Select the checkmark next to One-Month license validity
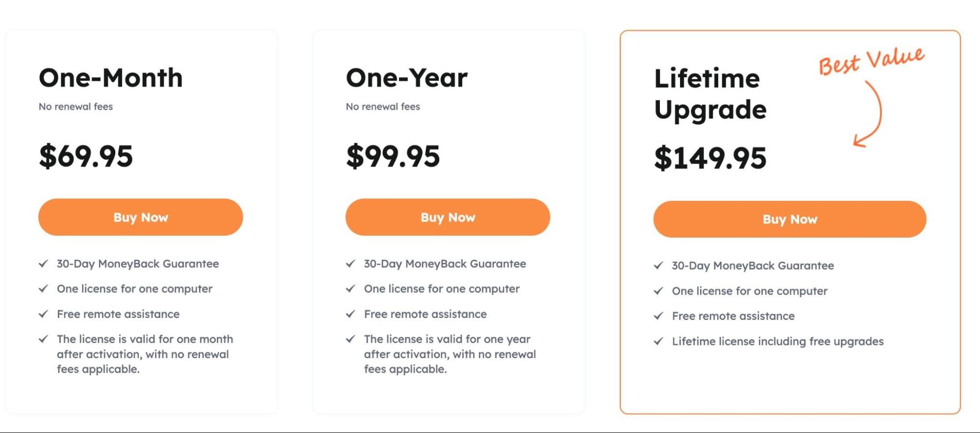Viewport: 980px width, 433px height. click(x=44, y=339)
